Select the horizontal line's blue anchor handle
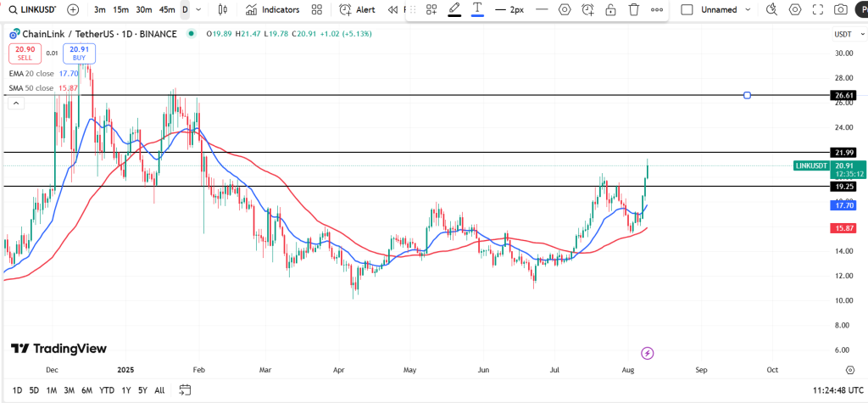The image size is (868, 403). (x=748, y=95)
